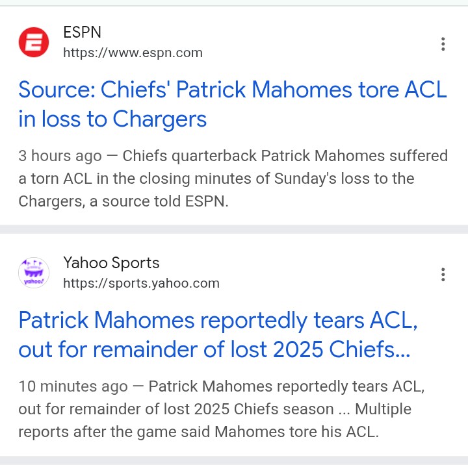Open the https://sports.yahoo.com URL text

[x=141, y=283]
